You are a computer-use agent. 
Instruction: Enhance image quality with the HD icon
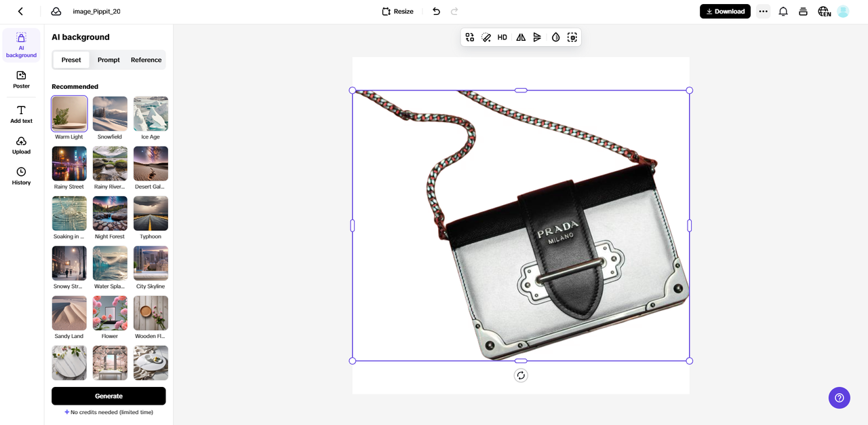coord(502,37)
